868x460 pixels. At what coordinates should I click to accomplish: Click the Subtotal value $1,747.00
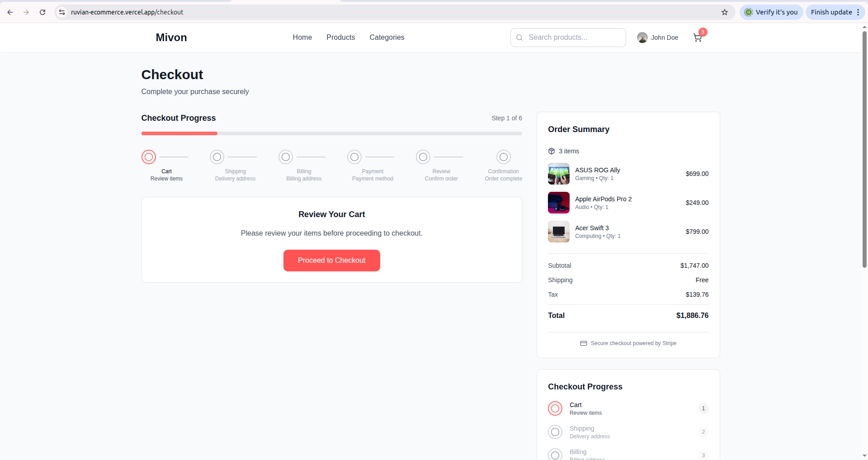(x=694, y=266)
